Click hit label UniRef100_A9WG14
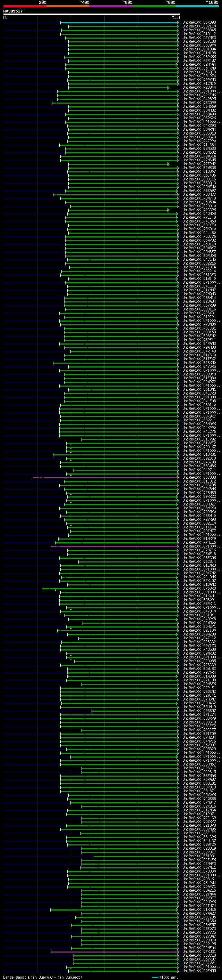 pos(199,156)
